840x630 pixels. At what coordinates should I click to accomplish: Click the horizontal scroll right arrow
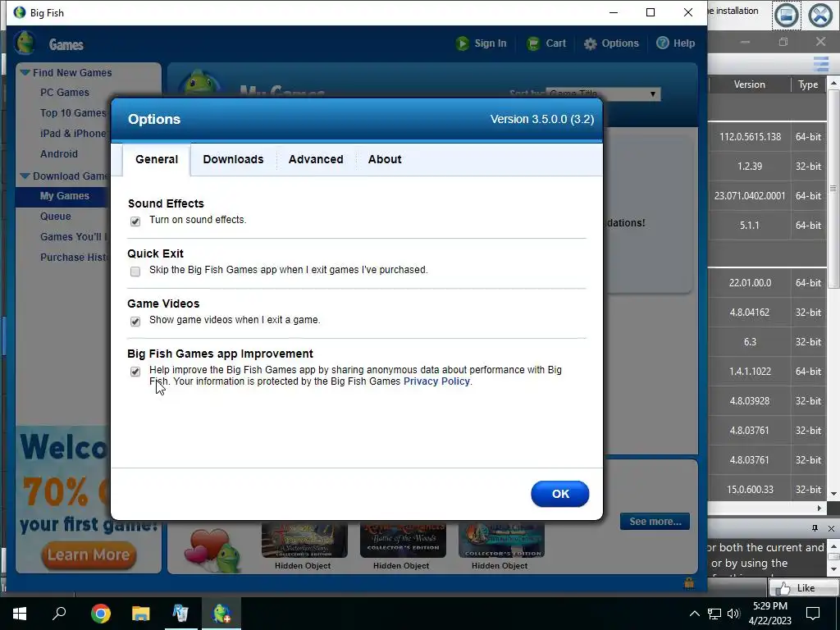(819, 507)
